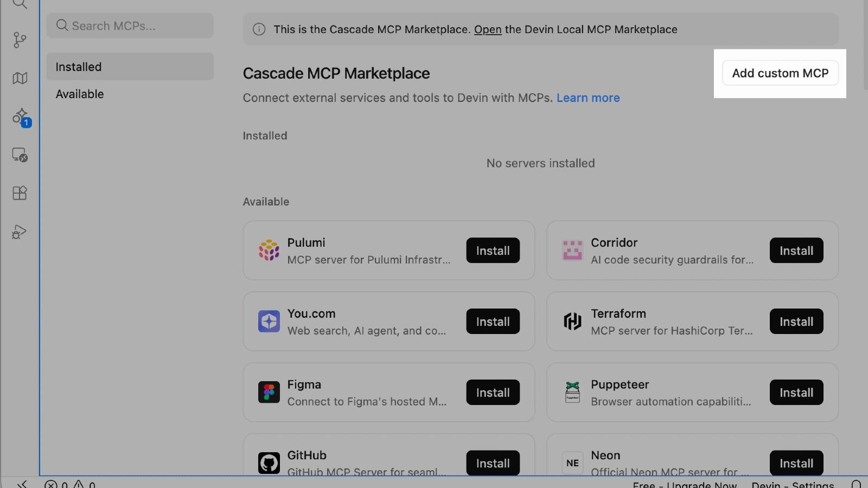Select the Available category in sidebar
The width and height of the screenshot is (868, 488).
pos(130,94)
